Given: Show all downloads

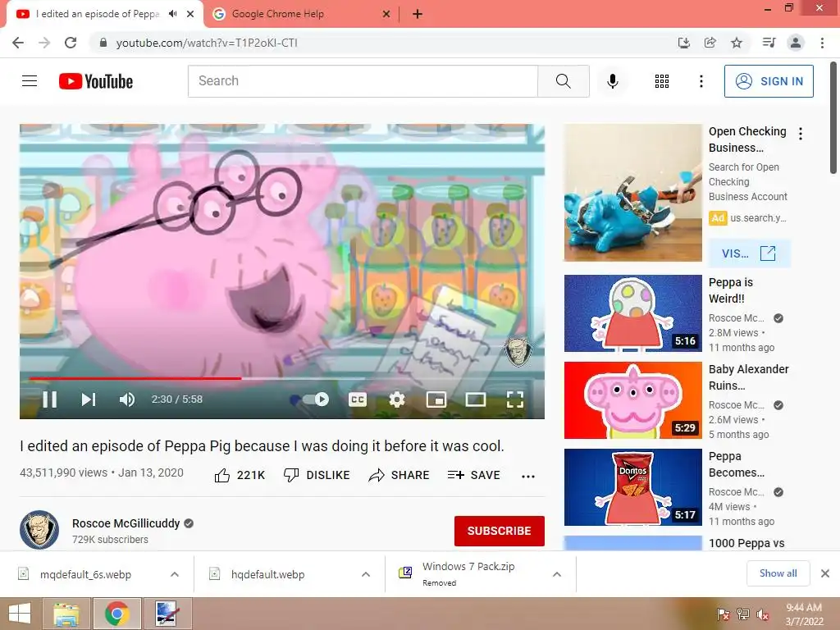Looking at the screenshot, I should (778, 573).
